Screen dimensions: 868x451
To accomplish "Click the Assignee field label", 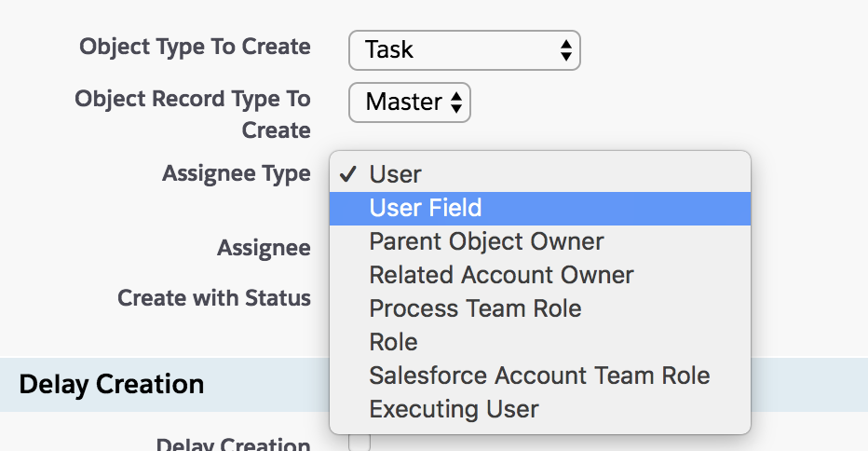I will tap(264, 248).
